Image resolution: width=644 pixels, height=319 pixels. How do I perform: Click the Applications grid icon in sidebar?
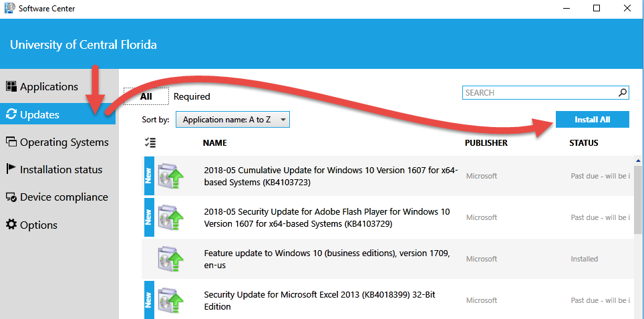click(x=11, y=86)
